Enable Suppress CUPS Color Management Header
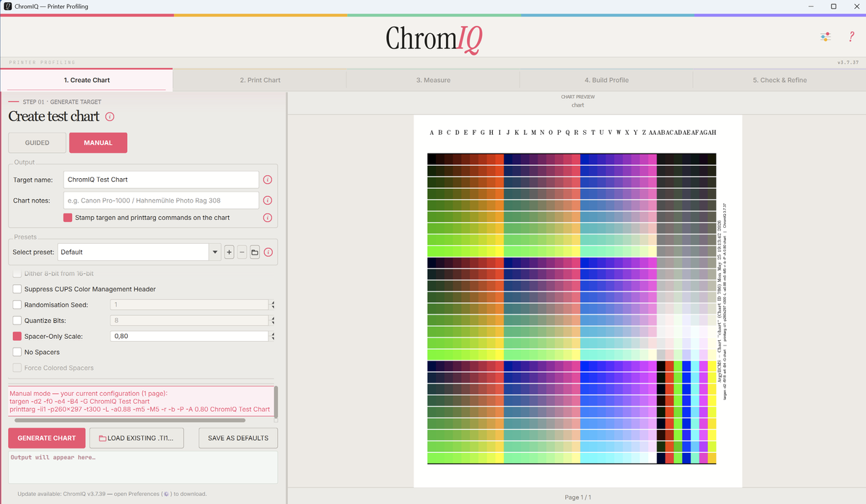The image size is (866, 504). (x=17, y=289)
